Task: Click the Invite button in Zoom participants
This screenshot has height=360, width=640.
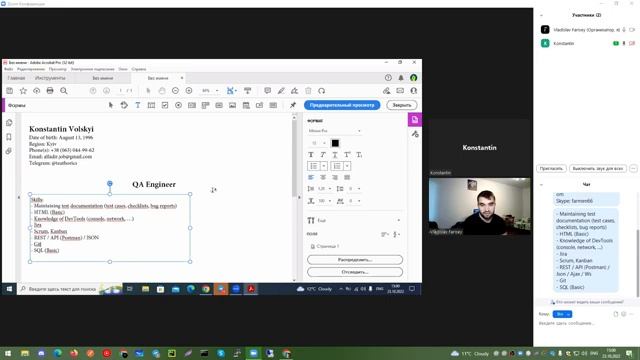Action: tap(551, 168)
